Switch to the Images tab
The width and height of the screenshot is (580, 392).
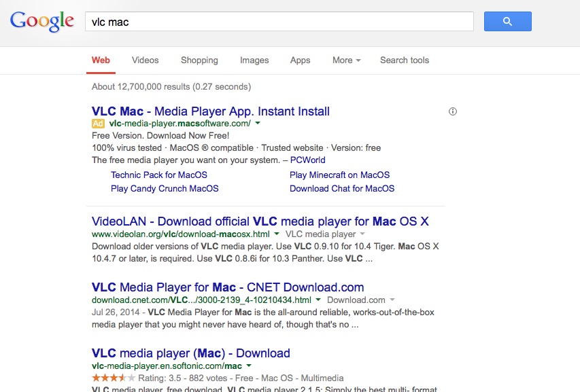254,60
